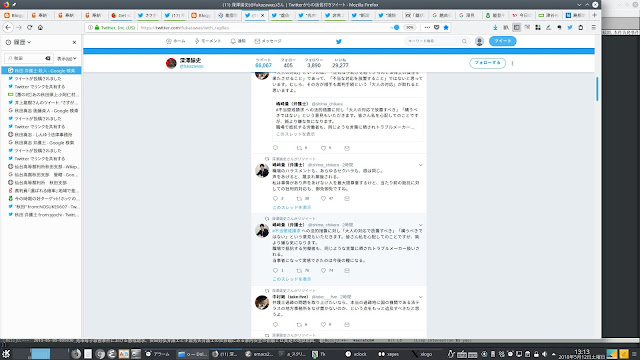
Task: Open the モーメント item in Twitter nav
Action: (208, 41)
